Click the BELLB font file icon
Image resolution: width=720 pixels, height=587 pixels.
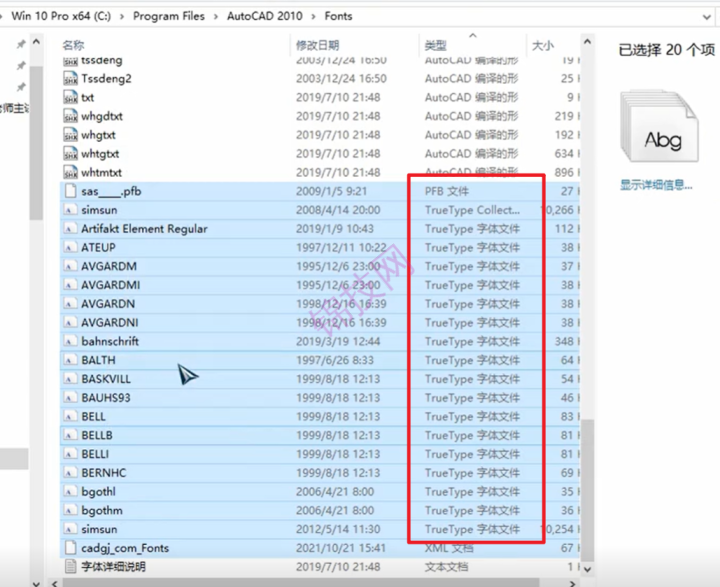[70, 435]
